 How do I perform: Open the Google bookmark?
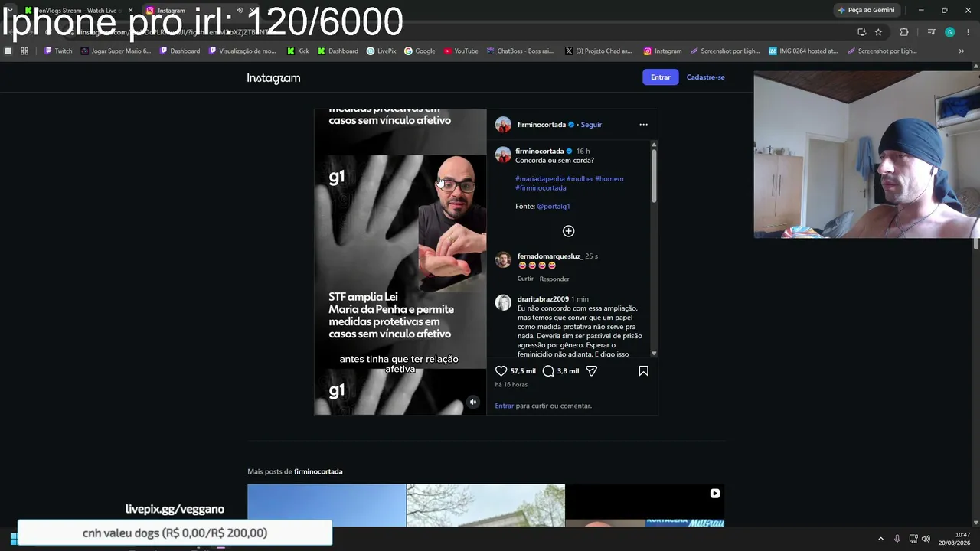420,51
